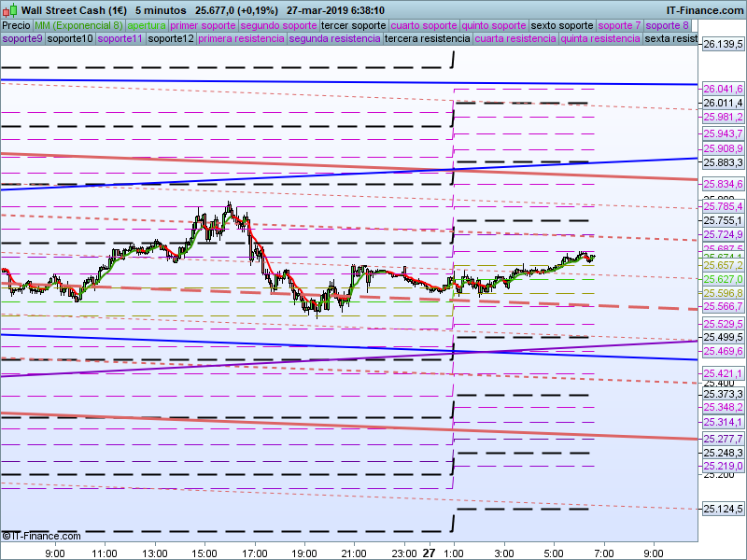This screenshot has height=560, width=747.
Task: Click the 25.499,5 price axis label
Action: [x=723, y=337]
